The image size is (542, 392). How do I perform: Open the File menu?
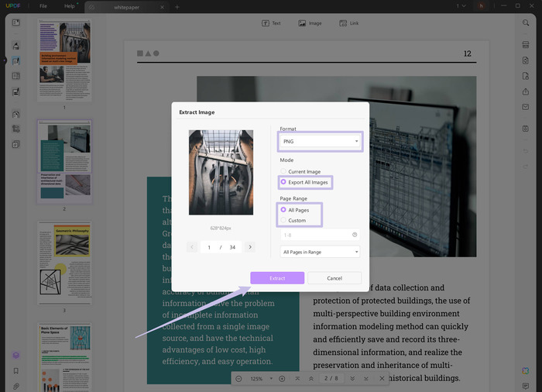pos(43,6)
